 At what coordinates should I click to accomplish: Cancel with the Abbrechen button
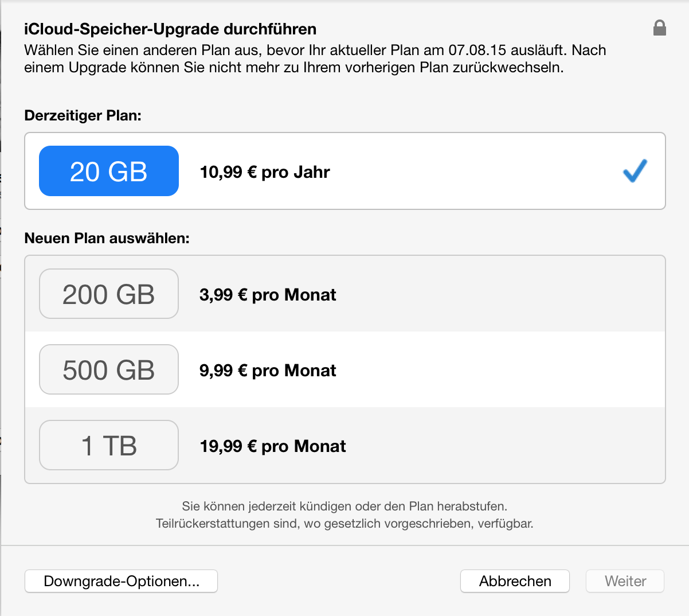(x=515, y=581)
